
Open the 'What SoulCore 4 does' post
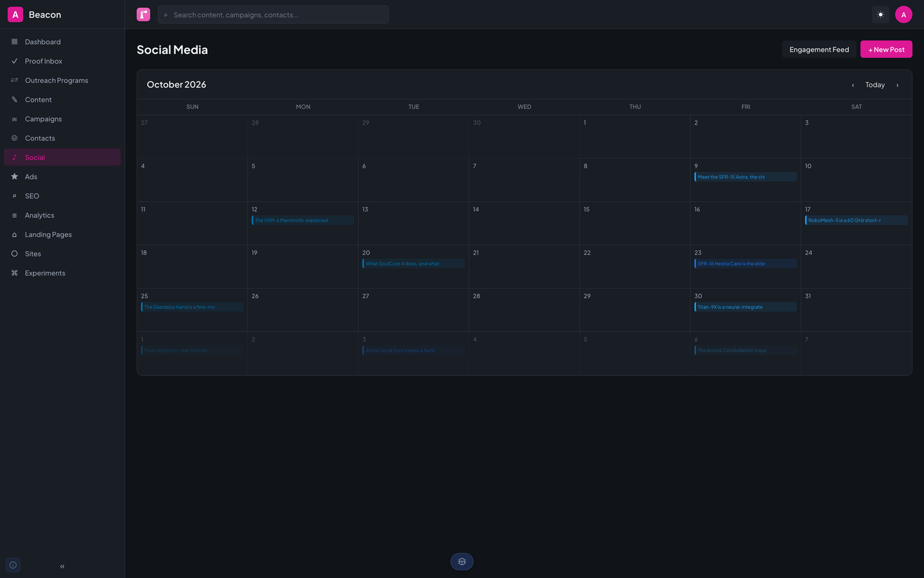[414, 263]
